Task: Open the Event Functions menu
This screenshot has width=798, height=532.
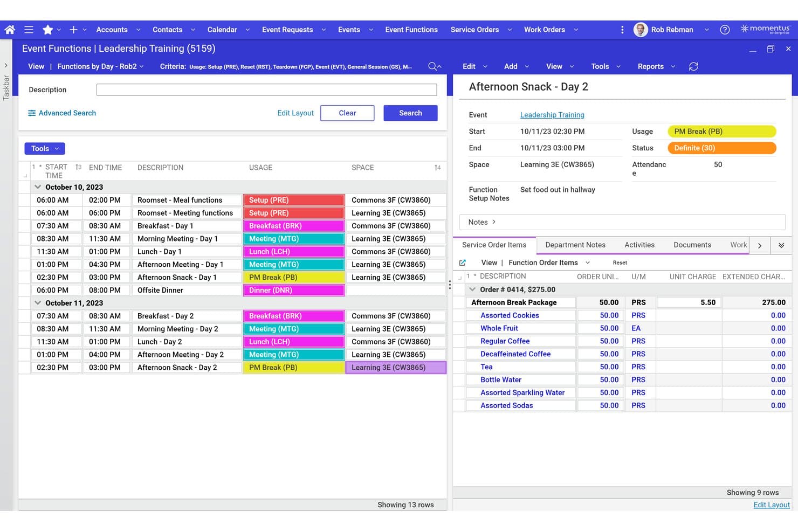Action: tap(411, 30)
